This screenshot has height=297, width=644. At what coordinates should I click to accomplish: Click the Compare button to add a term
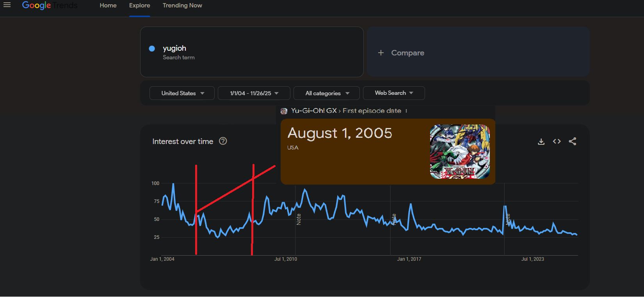tap(478, 52)
